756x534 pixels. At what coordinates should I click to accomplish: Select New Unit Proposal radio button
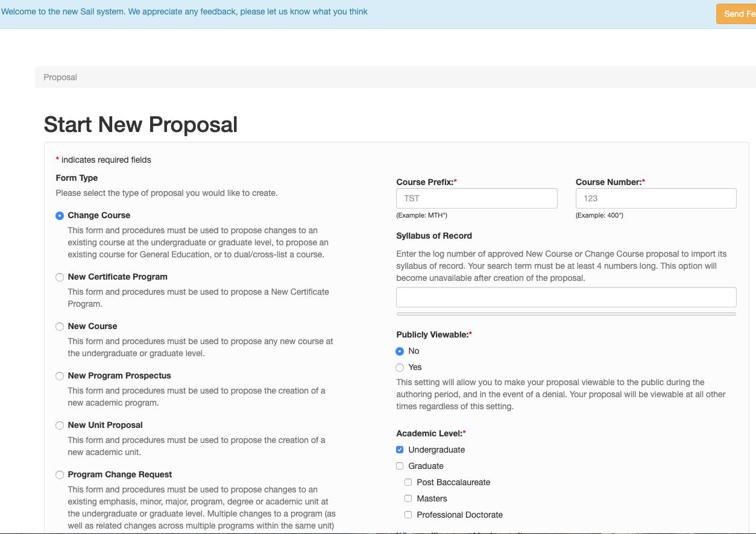60,426
